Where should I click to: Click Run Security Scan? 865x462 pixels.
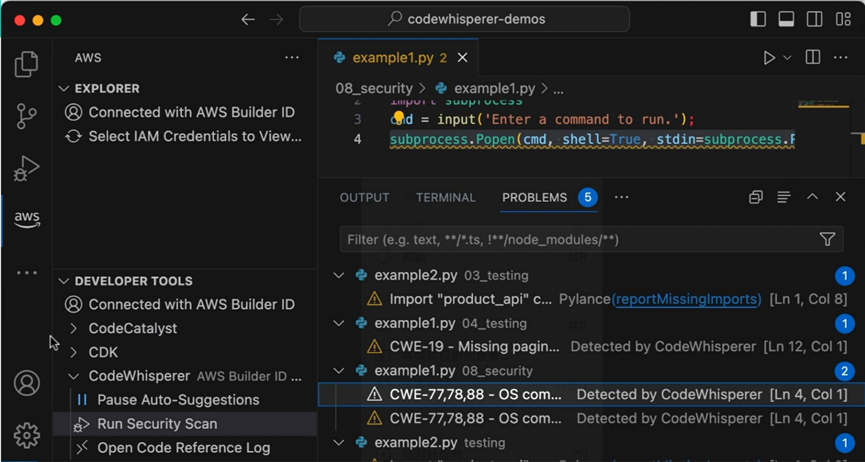coord(157,424)
